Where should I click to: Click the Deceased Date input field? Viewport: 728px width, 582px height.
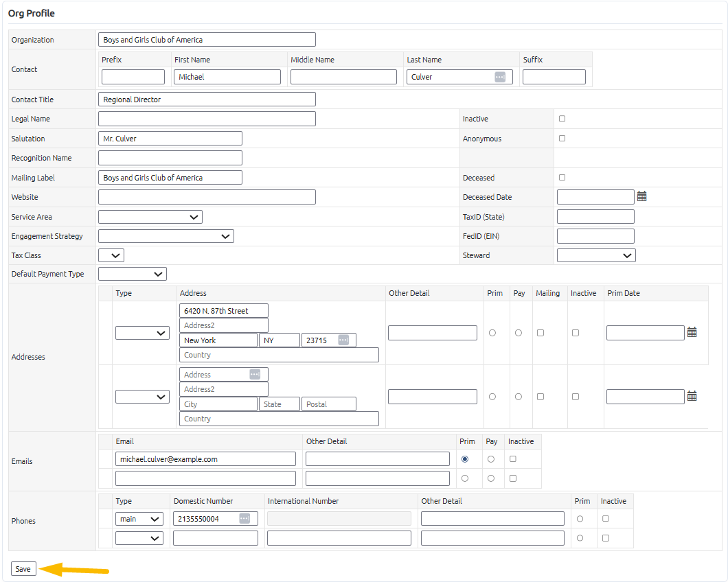pos(595,197)
